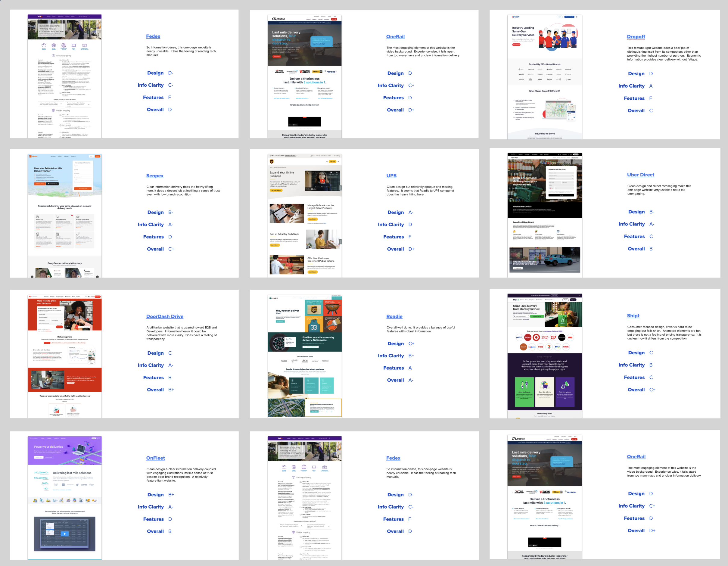This screenshot has height=566, width=728.
Task: Select description 'Clean design but relatively opaque'
Action: (x=420, y=191)
